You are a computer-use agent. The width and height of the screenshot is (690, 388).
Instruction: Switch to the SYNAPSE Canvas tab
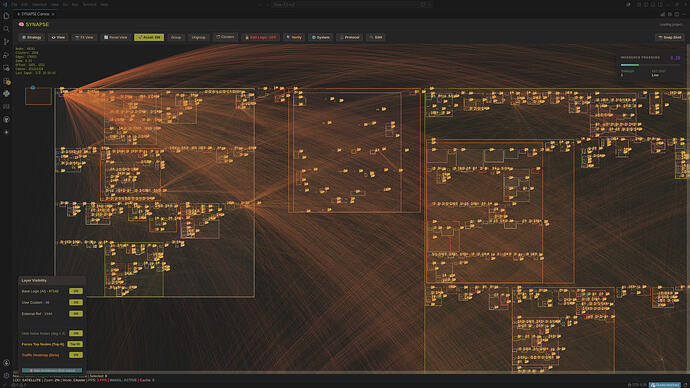click(35, 14)
